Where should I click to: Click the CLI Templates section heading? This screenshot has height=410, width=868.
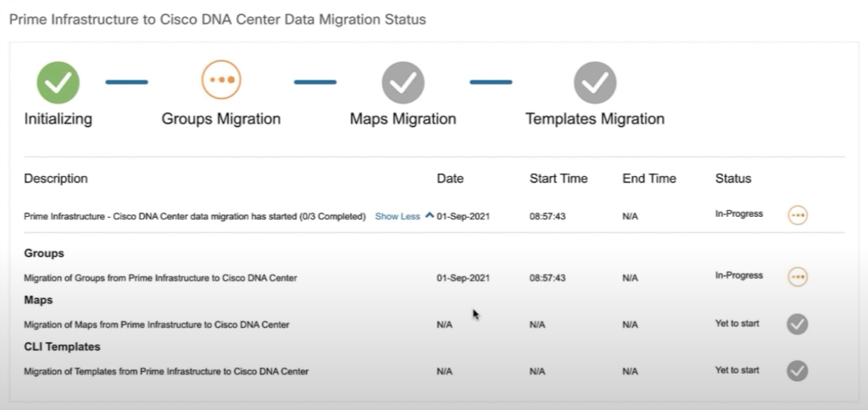pyautogui.click(x=62, y=346)
